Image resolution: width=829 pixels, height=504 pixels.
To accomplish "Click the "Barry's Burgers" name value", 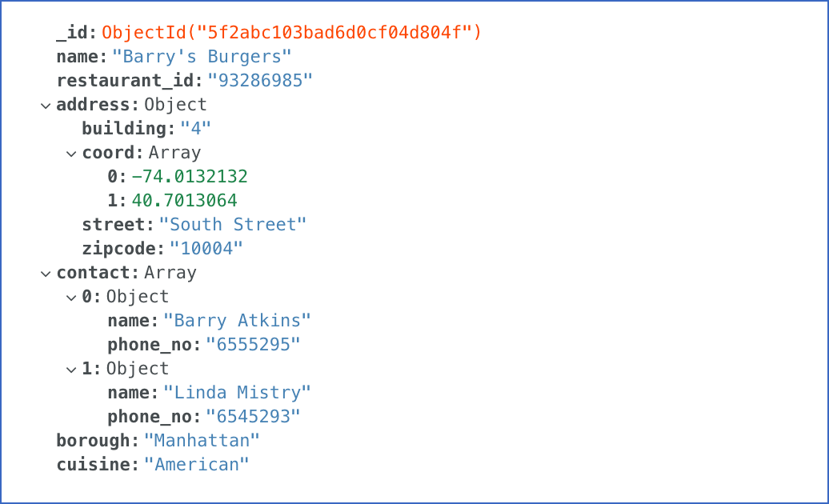I will point(202,57).
